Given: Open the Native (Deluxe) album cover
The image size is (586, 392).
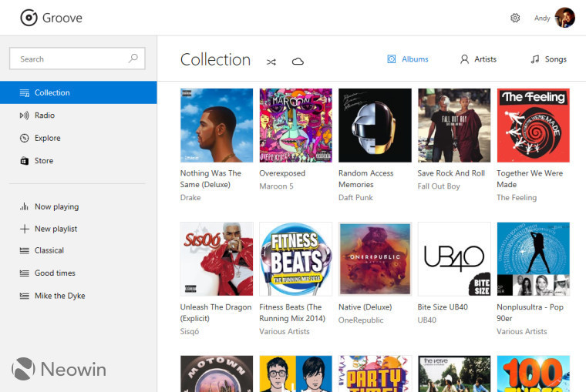Looking at the screenshot, I should [375, 259].
